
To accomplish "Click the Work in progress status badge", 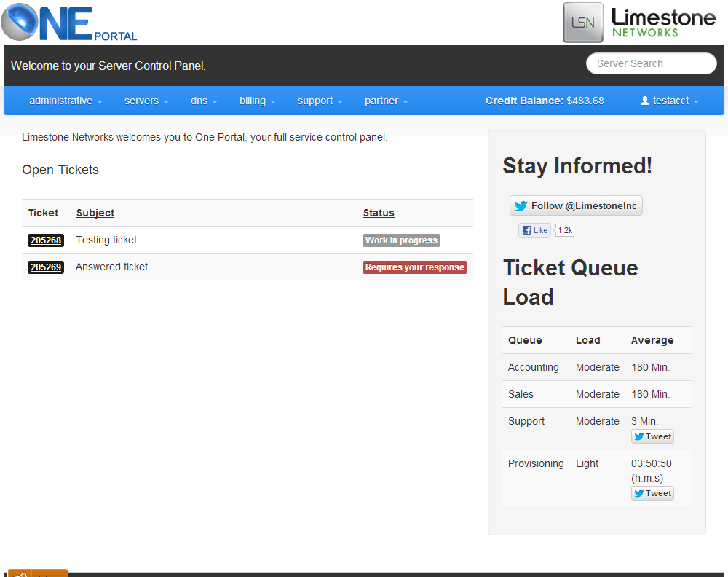I will click(x=401, y=240).
